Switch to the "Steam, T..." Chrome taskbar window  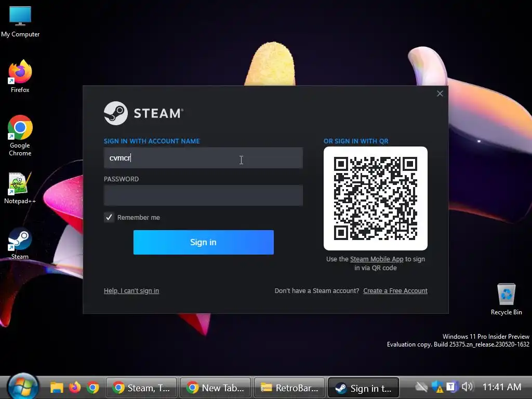(141, 388)
